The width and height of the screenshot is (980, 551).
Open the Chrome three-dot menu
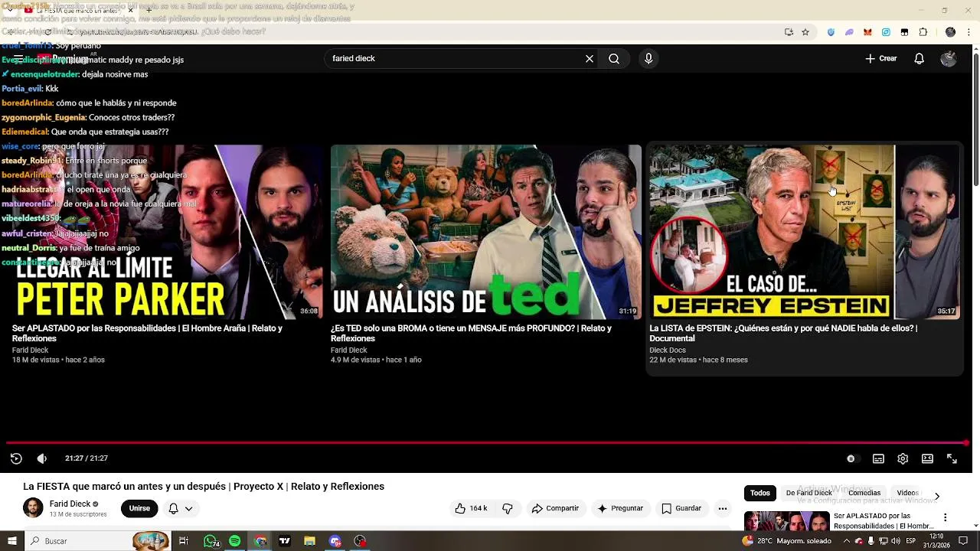969,32
